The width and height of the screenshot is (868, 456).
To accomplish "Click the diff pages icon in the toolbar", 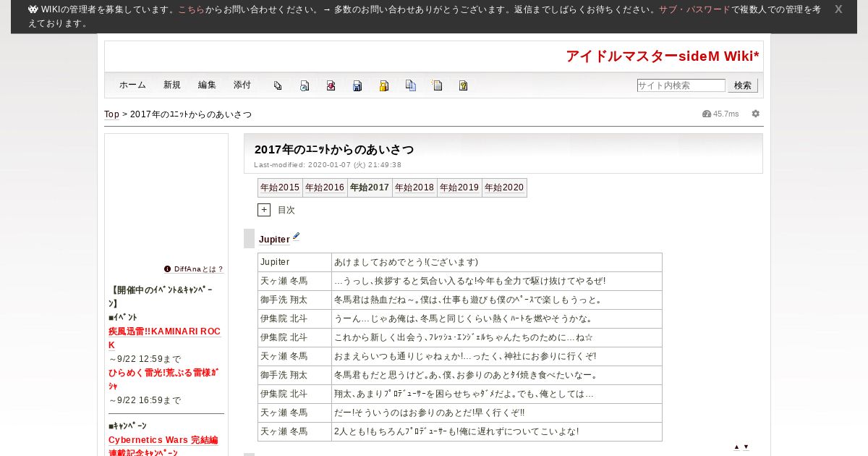I will tap(278, 85).
